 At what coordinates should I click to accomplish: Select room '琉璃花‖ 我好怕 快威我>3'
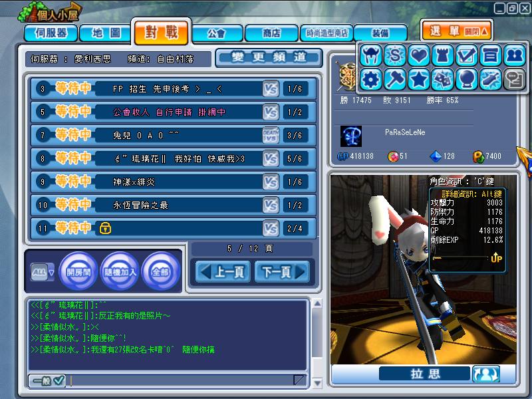[x=174, y=159]
